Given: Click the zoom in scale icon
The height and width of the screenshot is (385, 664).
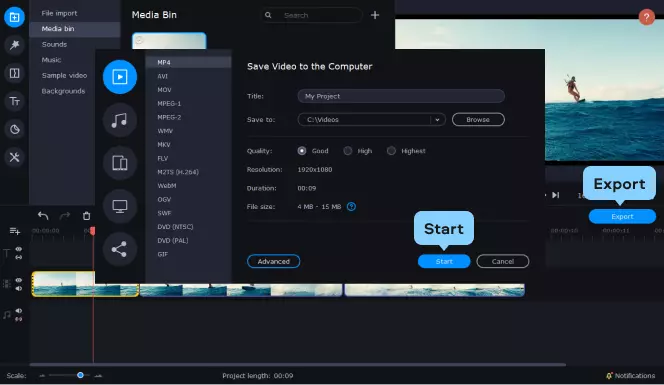Looking at the screenshot, I should pyautogui.click(x=98, y=376).
